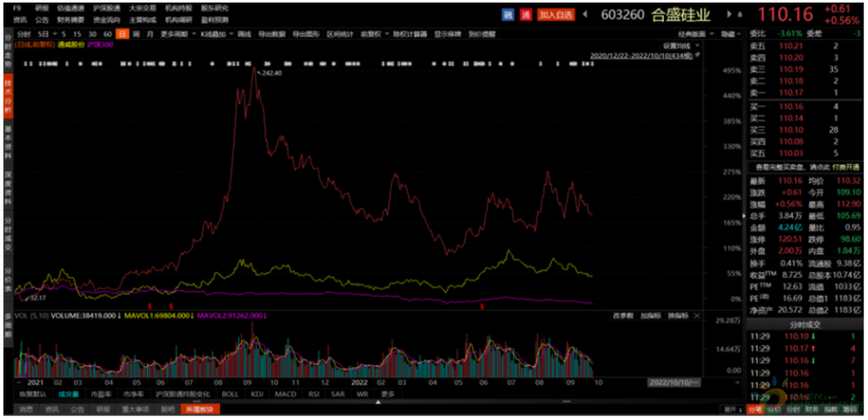The image size is (868, 420).
Task: Go to previous stock with left arrow
Action: (584, 15)
